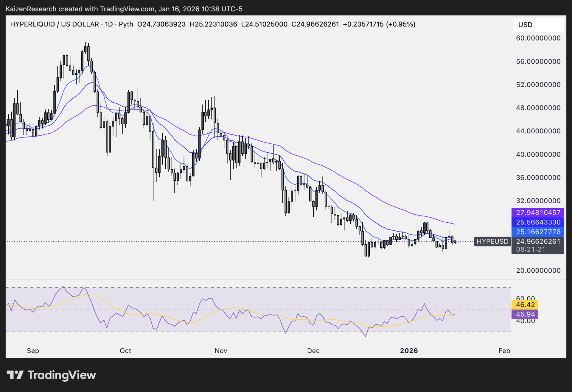
Task: Click the Nov marker on time axis
Action: 221,351
